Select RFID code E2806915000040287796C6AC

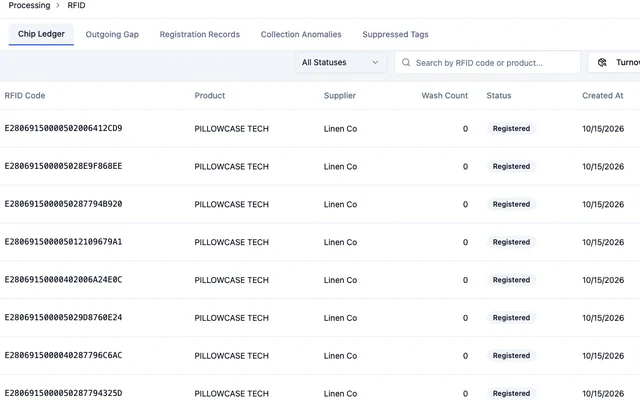[63, 355]
